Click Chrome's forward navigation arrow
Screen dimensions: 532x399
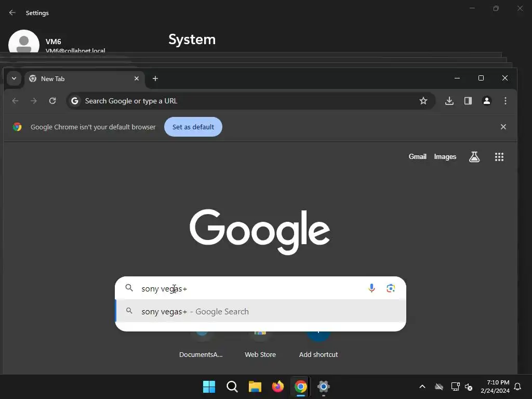pos(34,101)
